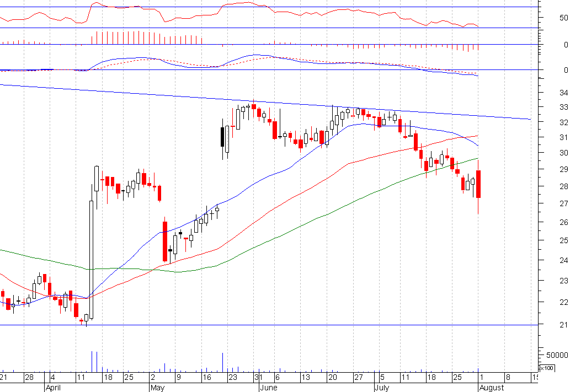This screenshot has height=392, width=570.
Task: Click price level 25 on the price axis
Action: tap(564, 240)
